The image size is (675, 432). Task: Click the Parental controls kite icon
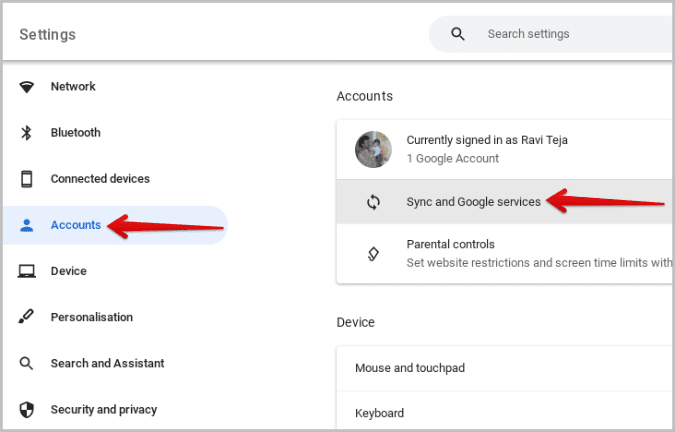(373, 254)
